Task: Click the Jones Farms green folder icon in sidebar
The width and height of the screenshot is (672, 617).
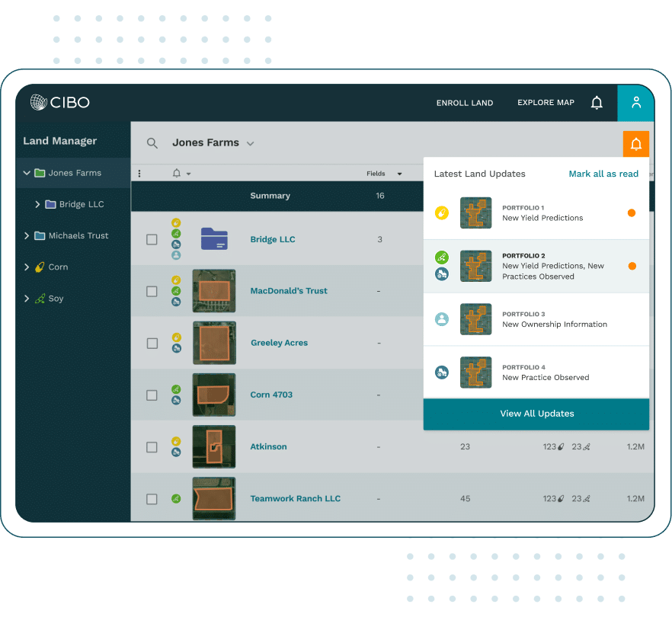Action: pyautogui.click(x=40, y=173)
